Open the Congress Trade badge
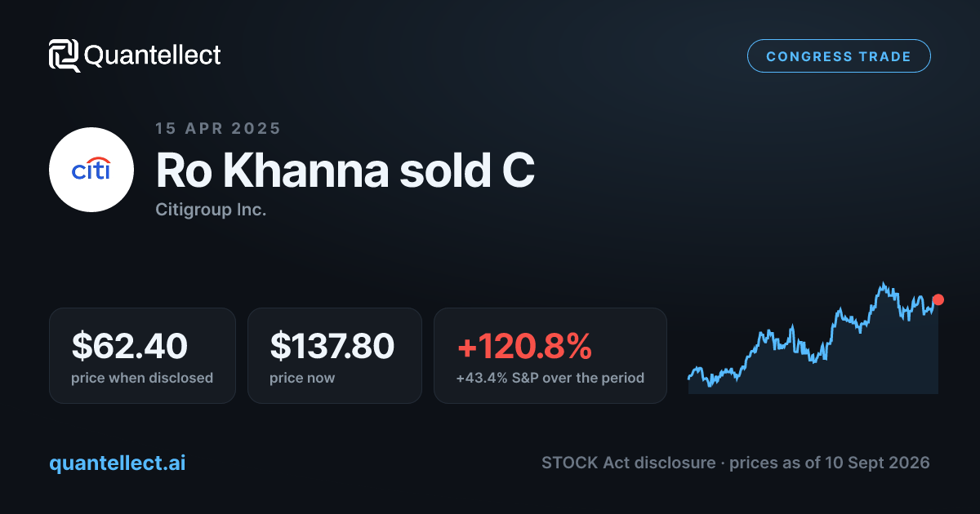980x514 pixels. click(839, 56)
